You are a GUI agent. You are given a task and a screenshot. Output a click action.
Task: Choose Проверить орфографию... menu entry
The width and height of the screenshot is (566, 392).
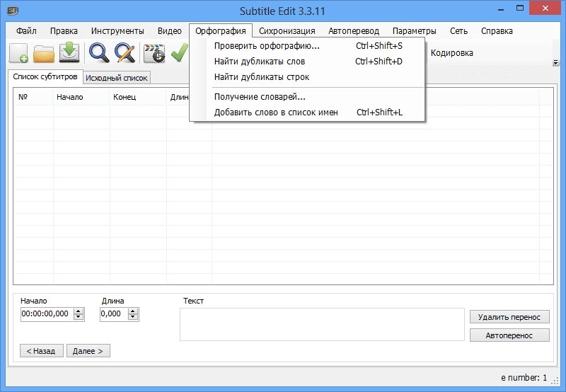pyautogui.click(x=307, y=46)
